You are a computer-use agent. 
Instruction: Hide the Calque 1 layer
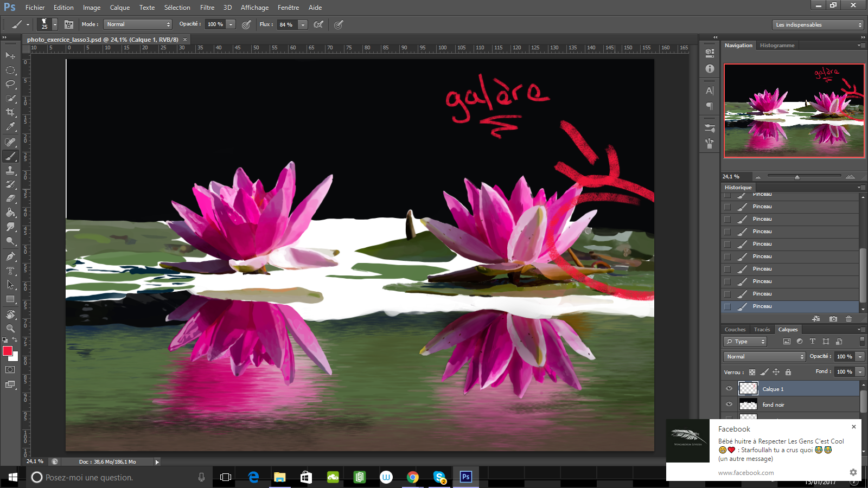tap(729, 388)
